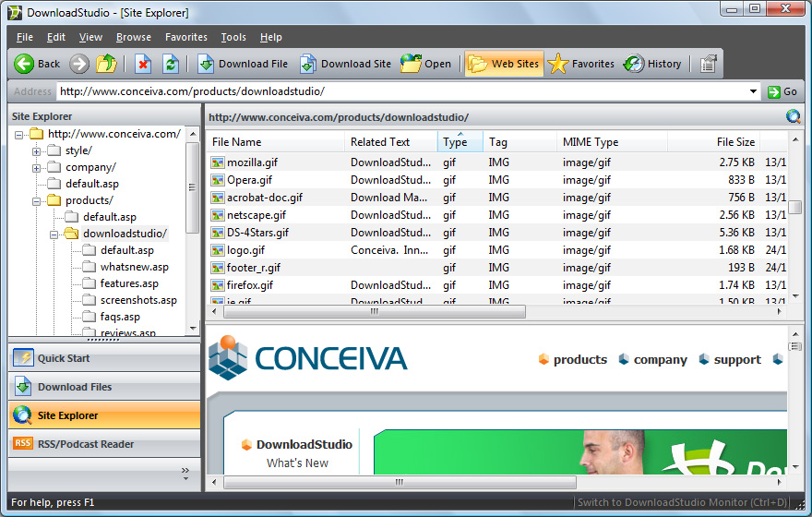Collapse the products/ folder node
The width and height of the screenshot is (812, 517).
(x=36, y=201)
